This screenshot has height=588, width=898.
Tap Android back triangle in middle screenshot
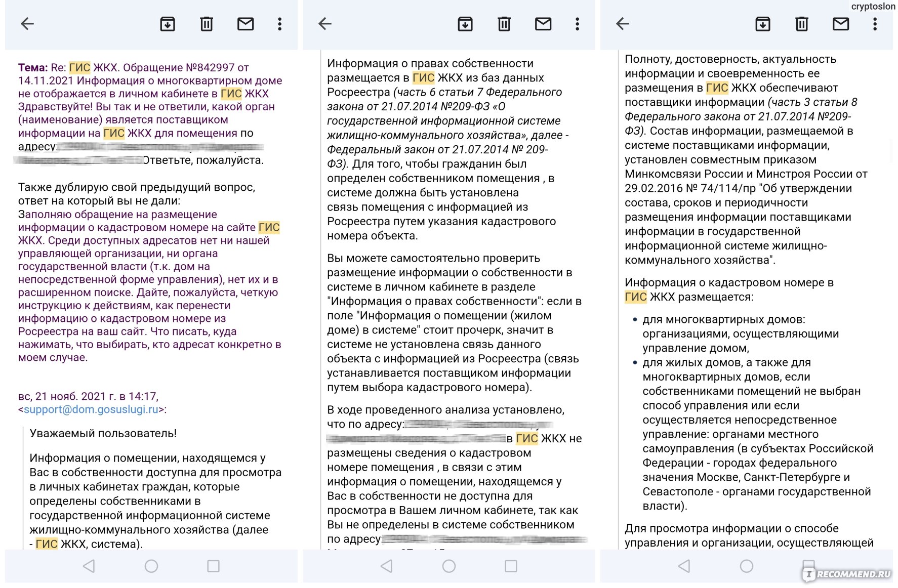click(x=387, y=566)
